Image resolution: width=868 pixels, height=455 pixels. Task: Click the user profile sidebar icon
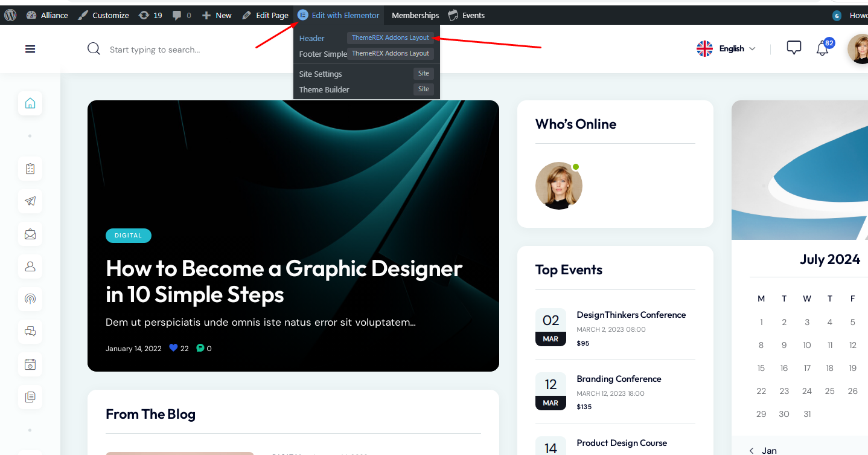pyautogui.click(x=30, y=266)
